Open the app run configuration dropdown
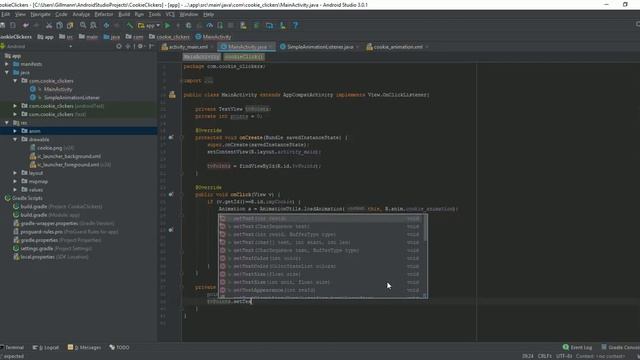The height and width of the screenshot is (360, 640). point(149,25)
